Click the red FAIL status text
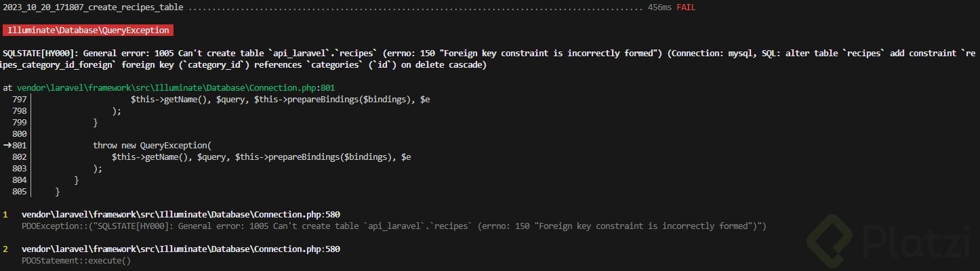The height and width of the screenshot is (271, 980). (x=686, y=7)
